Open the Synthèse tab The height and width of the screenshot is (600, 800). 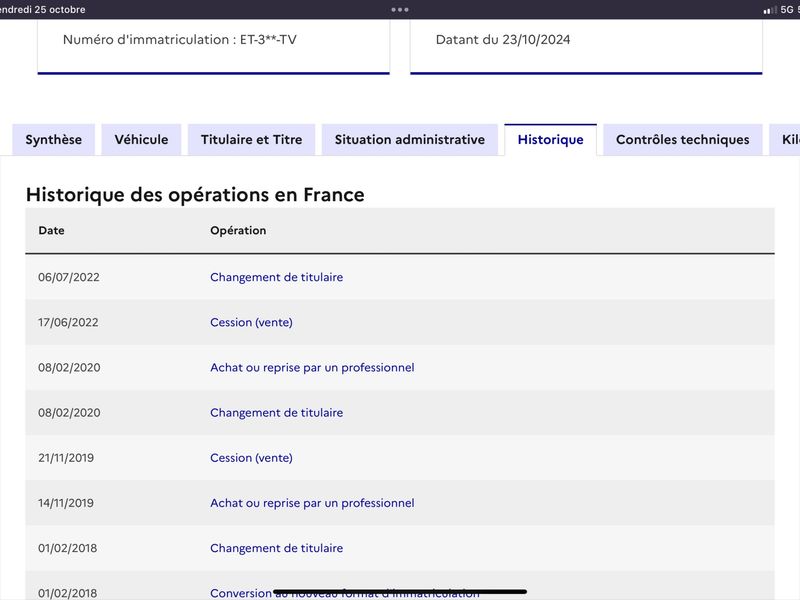pyautogui.click(x=54, y=139)
